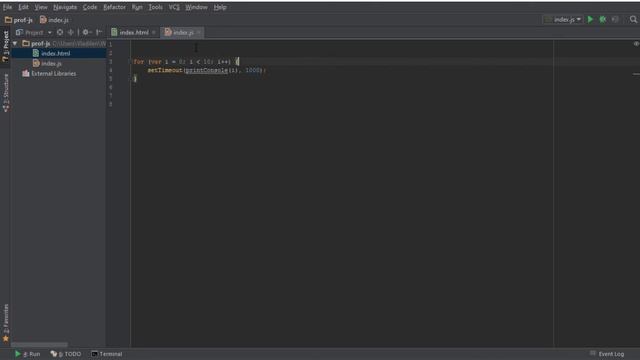
Task: Toggle the Structure side tool tab
Action: click(6, 93)
